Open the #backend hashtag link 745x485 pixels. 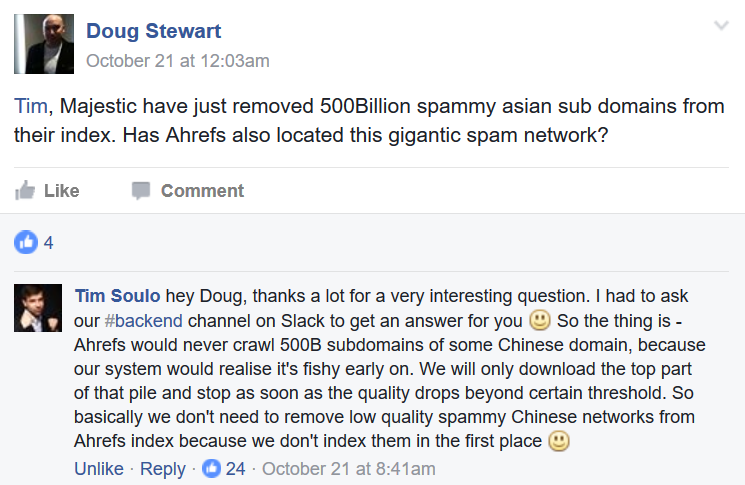click(x=143, y=321)
